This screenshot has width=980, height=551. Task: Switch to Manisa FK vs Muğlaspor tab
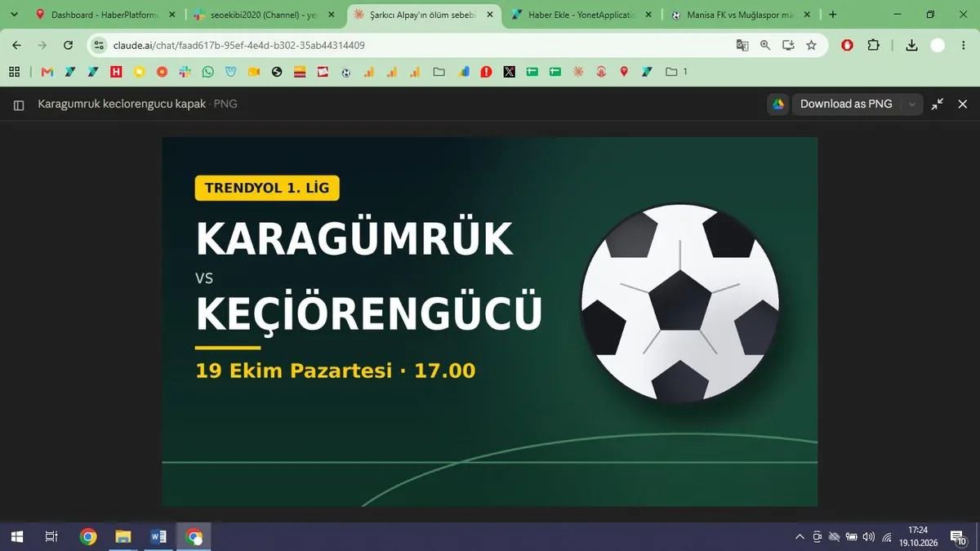coord(742,15)
